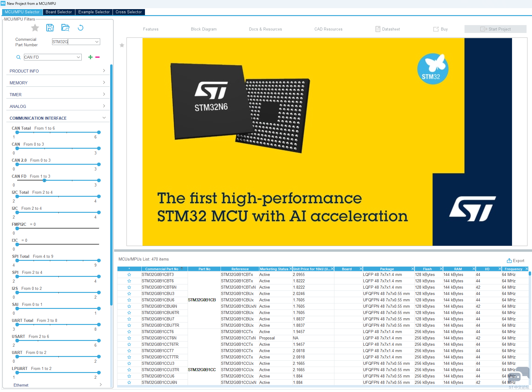Screen dimensions: 532x392
Task: Remove the Flash column via its X
Action: coord(441,269)
